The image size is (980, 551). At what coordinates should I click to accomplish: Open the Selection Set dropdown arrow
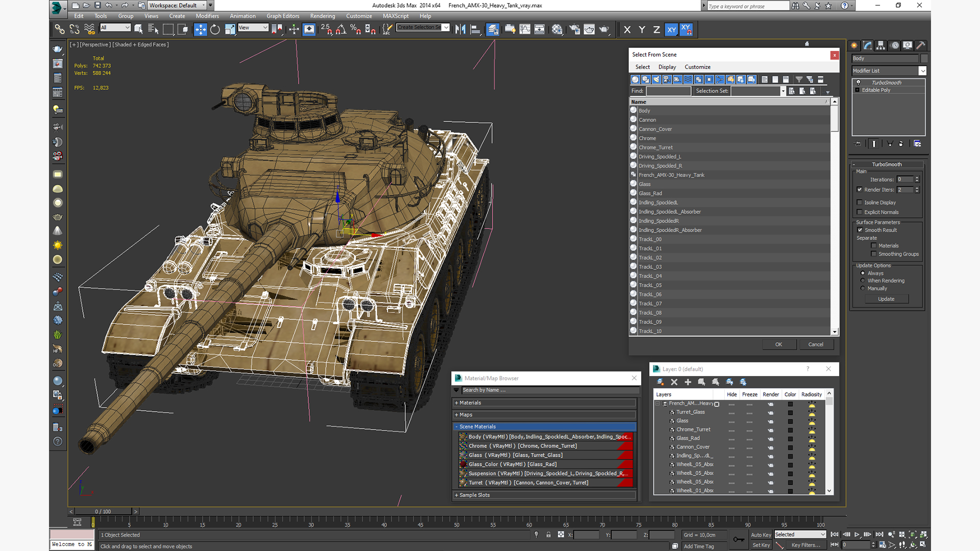pyautogui.click(x=783, y=91)
